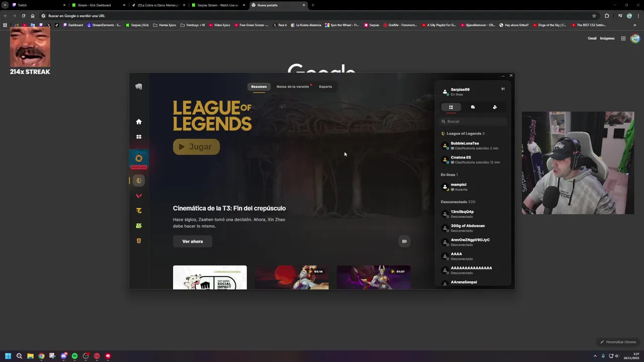Open the Serpias | Kick bookmark
The height and width of the screenshot is (362, 644).
click(137, 25)
